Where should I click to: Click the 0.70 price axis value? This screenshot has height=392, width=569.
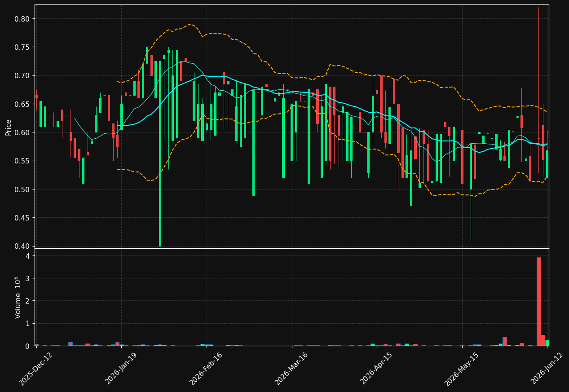point(22,75)
